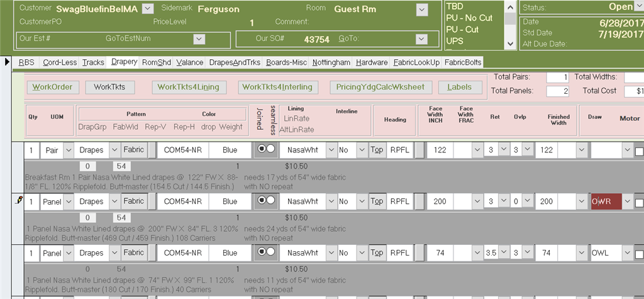Toggle the Joined radio option in the 200 width row
The width and height of the screenshot is (644, 299).
pyautogui.click(x=261, y=201)
